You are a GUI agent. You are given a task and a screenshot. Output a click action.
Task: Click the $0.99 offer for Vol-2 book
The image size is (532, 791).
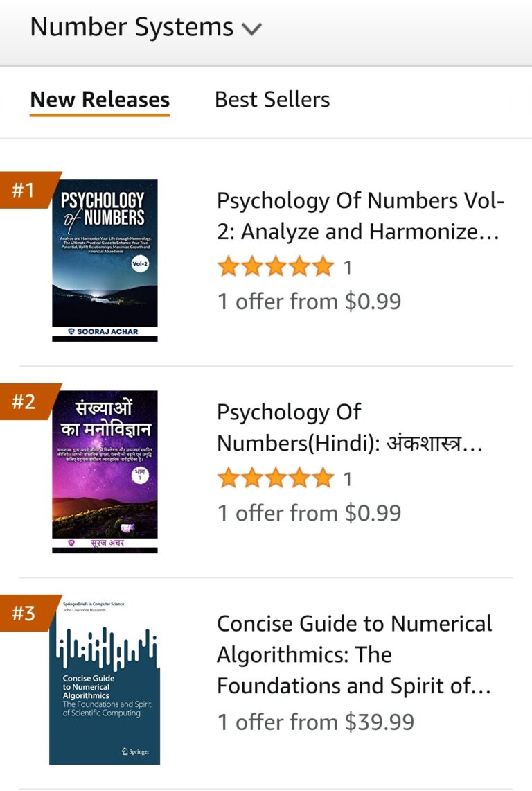tap(309, 302)
